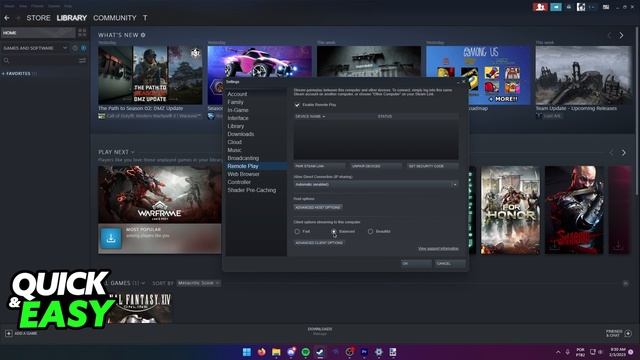Open Windows Start menu
Viewport: 640px width, 360px height.
tap(247, 352)
